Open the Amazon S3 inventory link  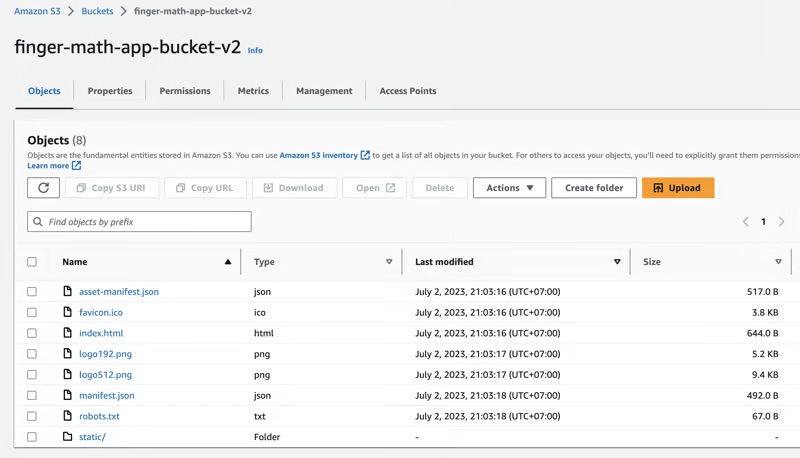click(318, 155)
